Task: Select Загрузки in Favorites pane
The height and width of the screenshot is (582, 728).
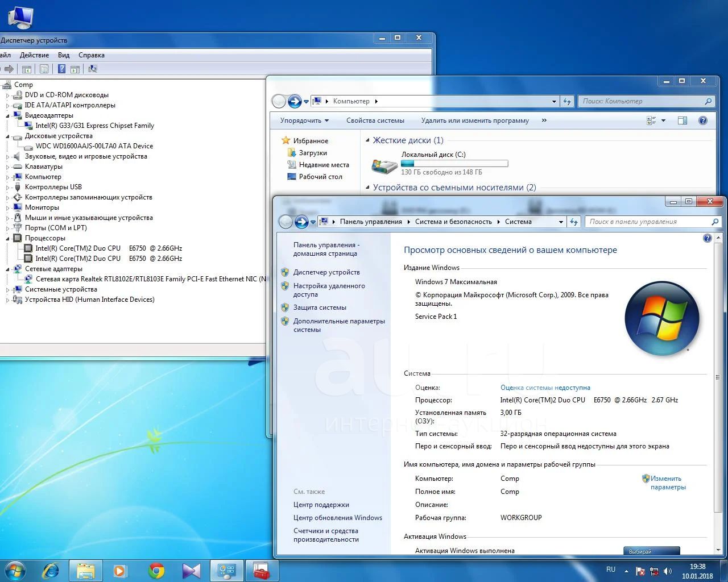Action: 313,153
